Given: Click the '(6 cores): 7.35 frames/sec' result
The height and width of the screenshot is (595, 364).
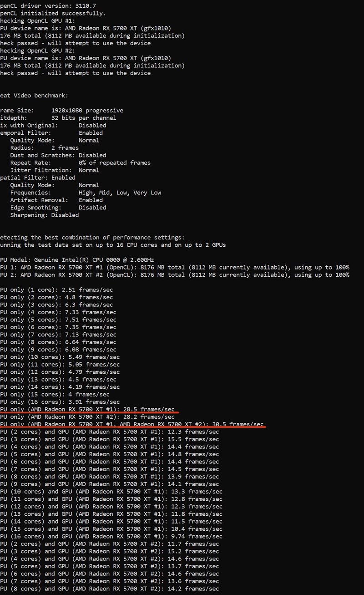Looking at the screenshot, I should pos(58,327).
